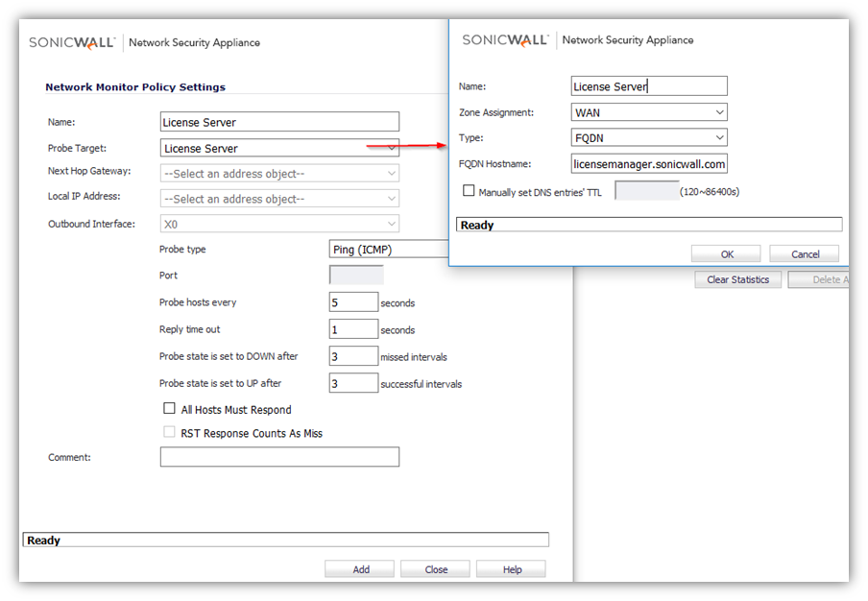
Task: Toggle RST Response Counts As Miss checkbox
Action: click(x=169, y=432)
